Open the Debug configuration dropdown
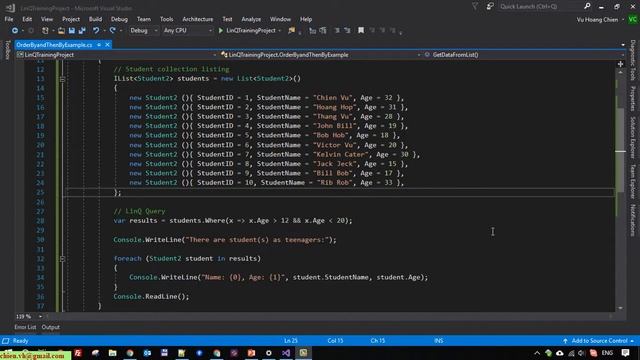The image size is (640, 360). pyautogui.click(x=143, y=31)
